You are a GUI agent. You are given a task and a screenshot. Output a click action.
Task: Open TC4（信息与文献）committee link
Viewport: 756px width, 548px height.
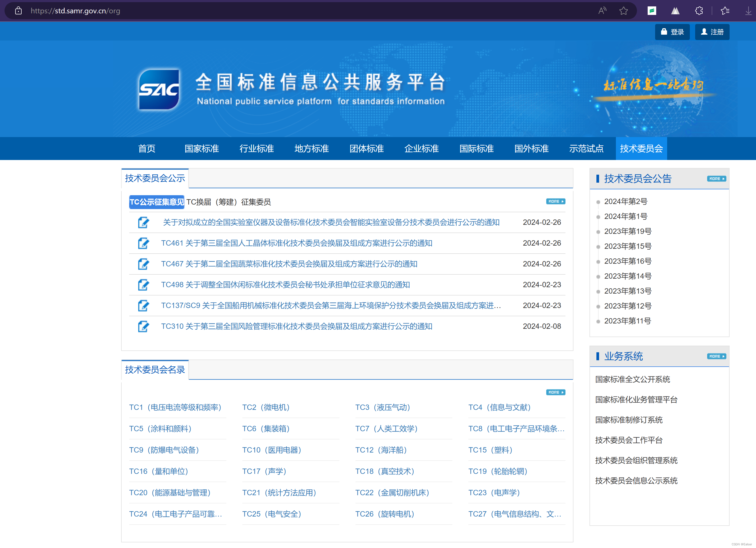pyautogui.click(x=499, y=407)
